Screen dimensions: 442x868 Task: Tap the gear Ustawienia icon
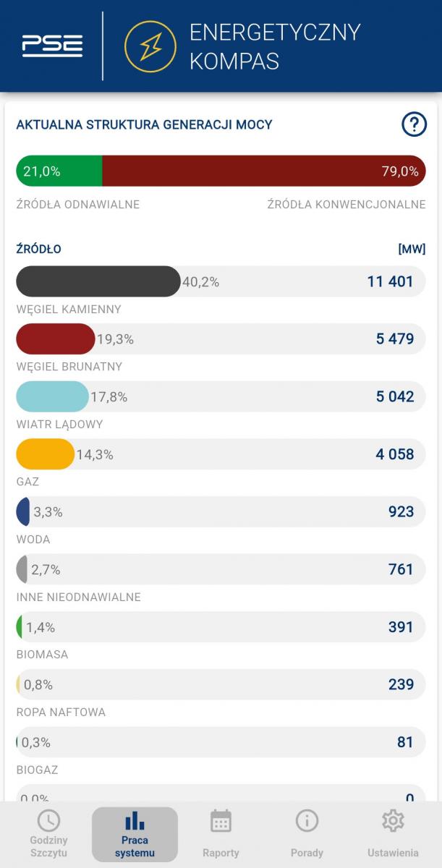tap(393, 820)
